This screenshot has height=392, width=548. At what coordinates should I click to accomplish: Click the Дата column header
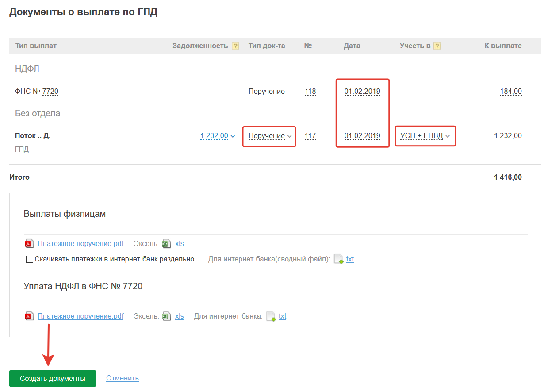352,46
